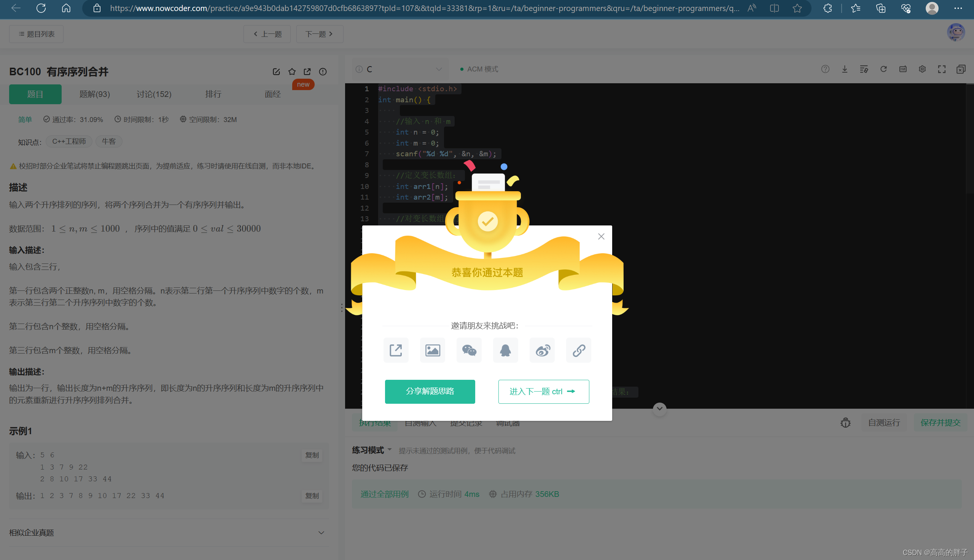Click user avatar at top right of page
This screenshot has width=974, height=560.
tap(956, 32)
